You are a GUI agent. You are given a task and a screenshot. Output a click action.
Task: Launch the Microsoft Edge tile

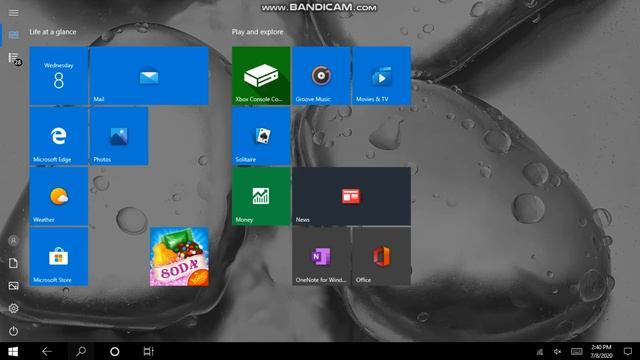tap(59, 136)
